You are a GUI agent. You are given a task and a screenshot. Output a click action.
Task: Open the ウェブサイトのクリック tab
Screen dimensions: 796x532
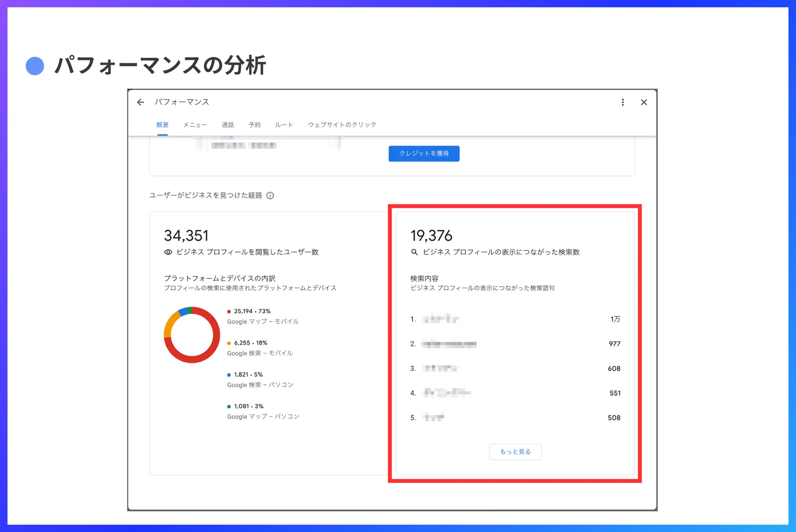[342, 124]
